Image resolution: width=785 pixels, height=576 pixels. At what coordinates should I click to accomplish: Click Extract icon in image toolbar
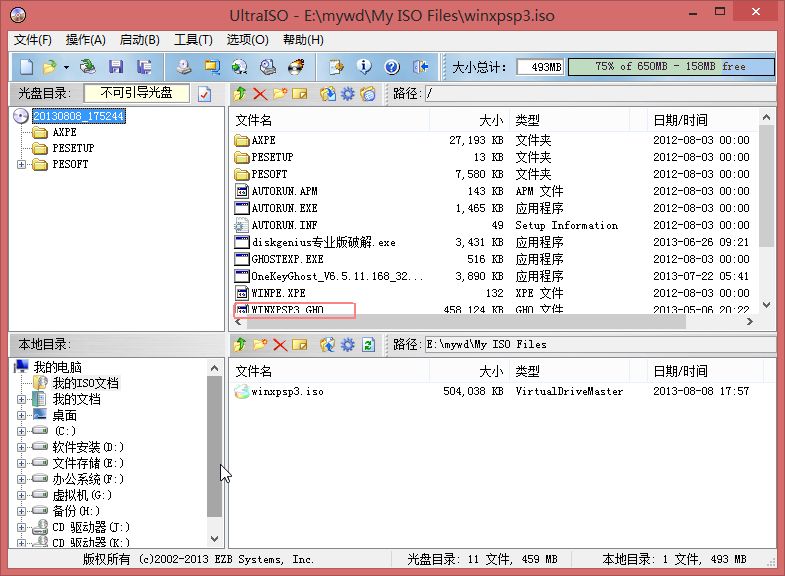pyautogui.click(x=328, y=94)
